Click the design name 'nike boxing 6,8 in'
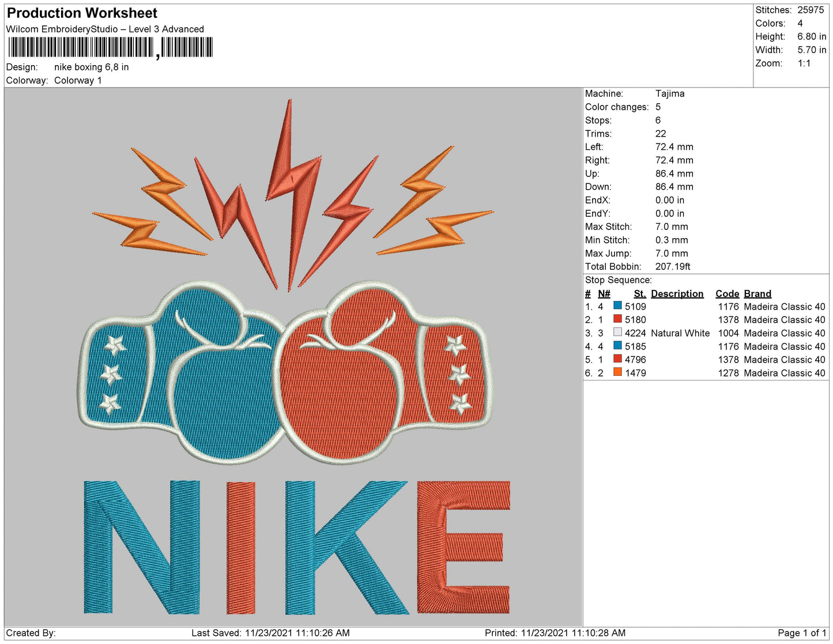Screen dimensions: 833x644 coord(92,67)
